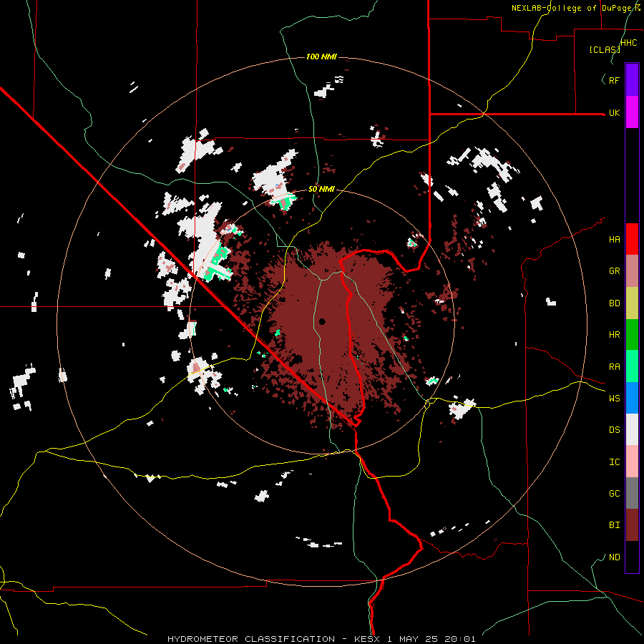Click the HHC product label
The width and height of the screenshot is (644, 644).
click(629, 43)
